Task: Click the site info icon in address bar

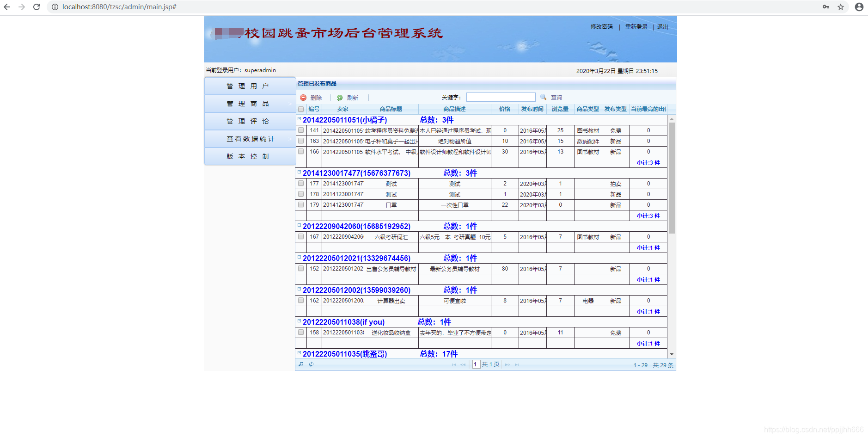Action: (x=55, y=7)
